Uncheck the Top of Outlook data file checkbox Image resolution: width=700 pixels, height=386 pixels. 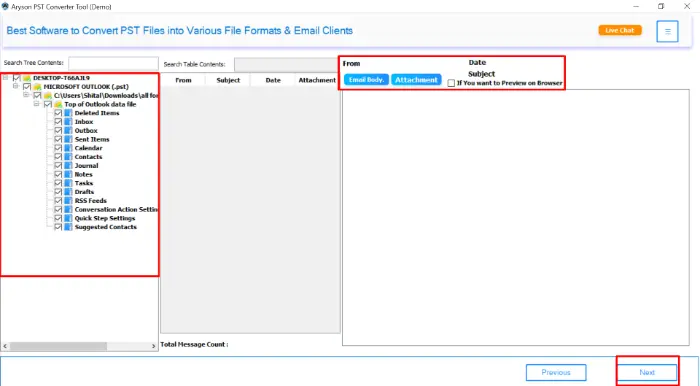[48, 104]
